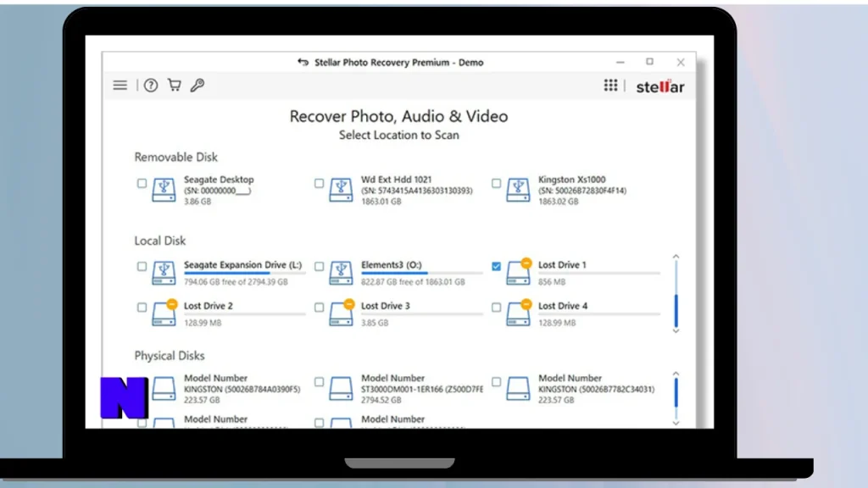868x488 pixels.
Task: Click "Lost Drive 2" name label
Action: tap(209, 305)
